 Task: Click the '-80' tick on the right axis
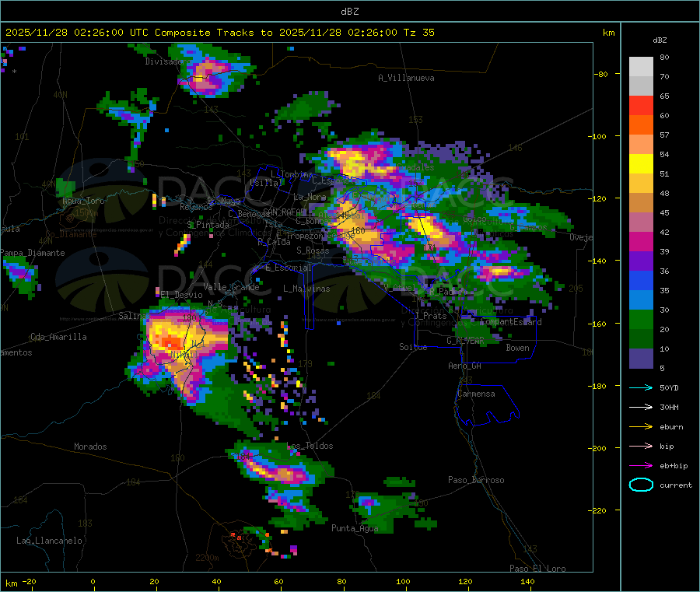(600, 74)
